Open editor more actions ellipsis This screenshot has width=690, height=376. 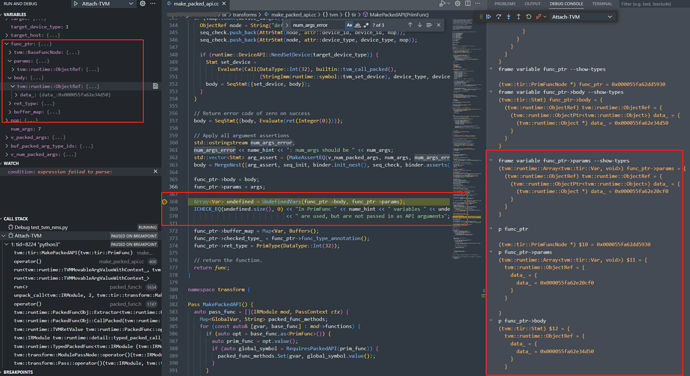477,4
